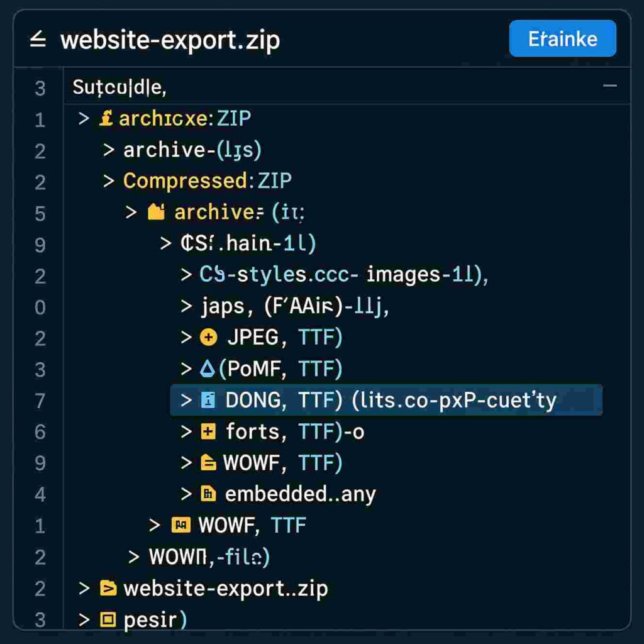Click the Sutcuidle header label
The height and width of the screenshot is (644, 644).
pos(119,87)
